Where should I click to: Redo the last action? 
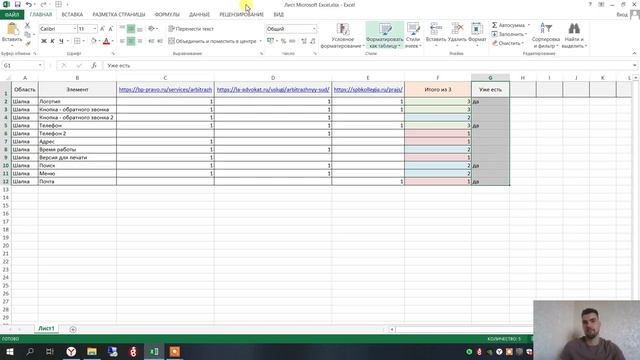pos(43,4)
